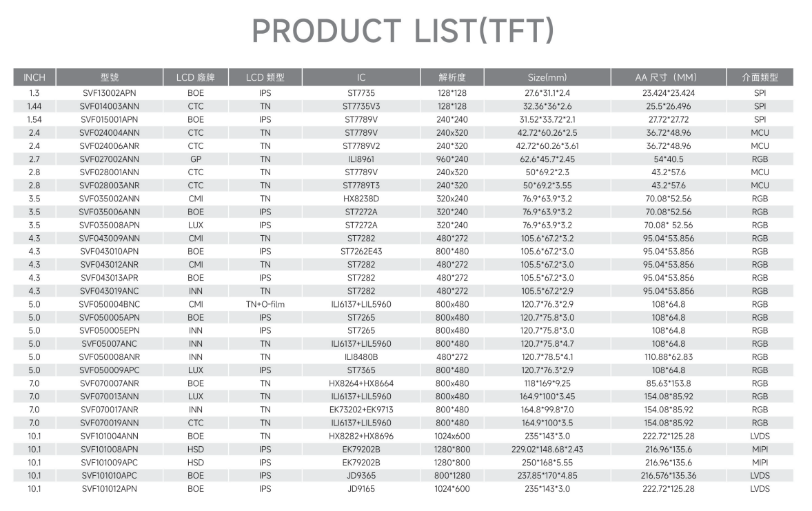Click the PRODUCT LIST(TFT) title
Screen dimensions: 812x511
(x=403, y=30)
